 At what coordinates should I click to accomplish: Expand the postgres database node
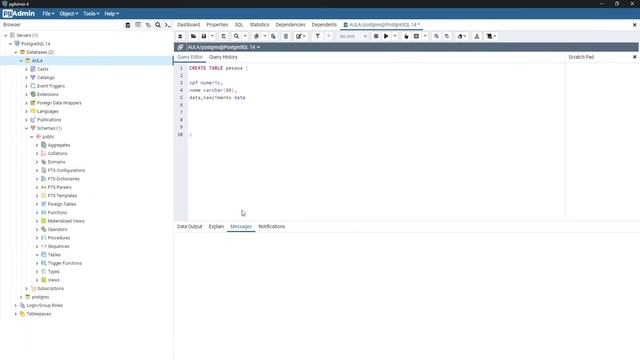21,297
